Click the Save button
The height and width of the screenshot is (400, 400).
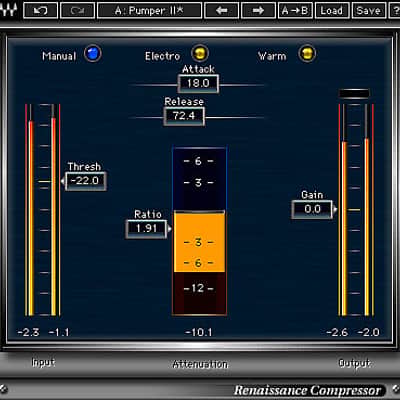point(368,10)
